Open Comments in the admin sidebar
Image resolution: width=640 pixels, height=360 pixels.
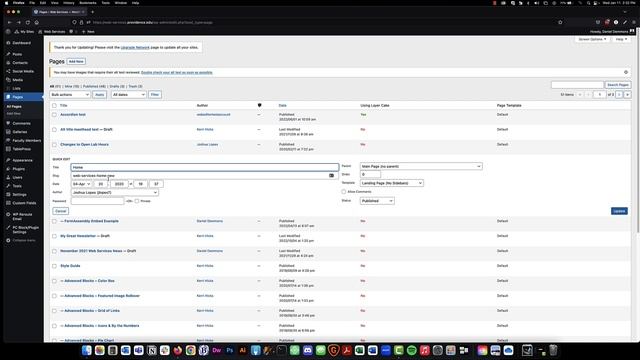click(x=21, y=123)
